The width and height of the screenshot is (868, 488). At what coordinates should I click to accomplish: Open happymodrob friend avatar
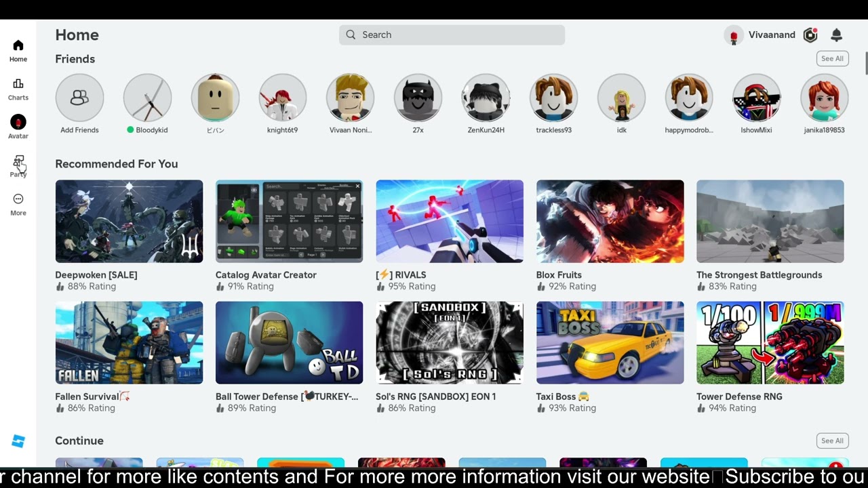coord(689,98)
